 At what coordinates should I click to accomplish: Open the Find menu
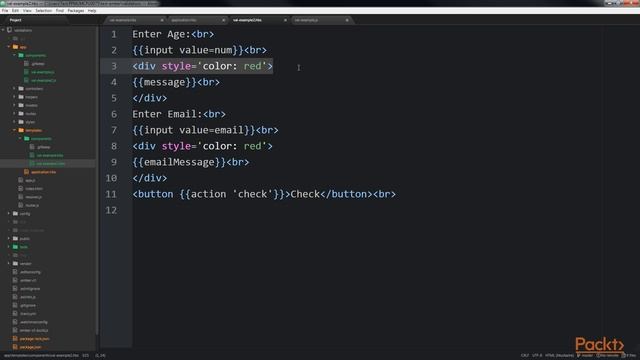pos(60,11)
